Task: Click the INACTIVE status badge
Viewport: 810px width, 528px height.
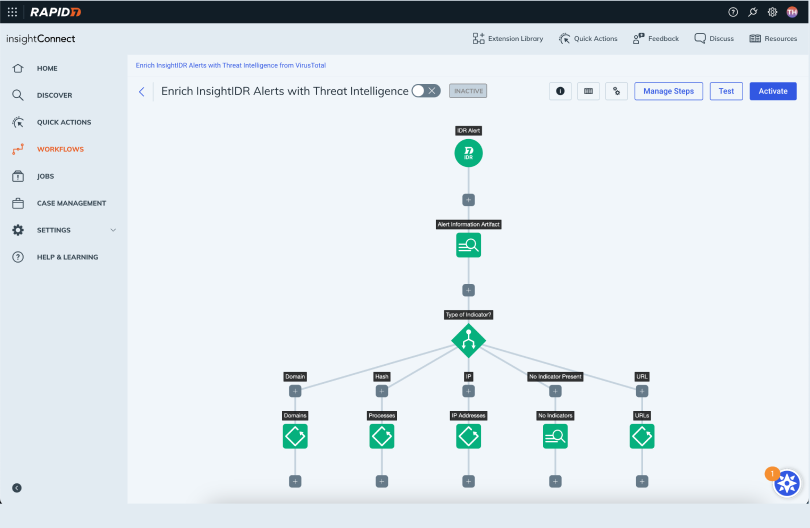Action: [468, 91]
